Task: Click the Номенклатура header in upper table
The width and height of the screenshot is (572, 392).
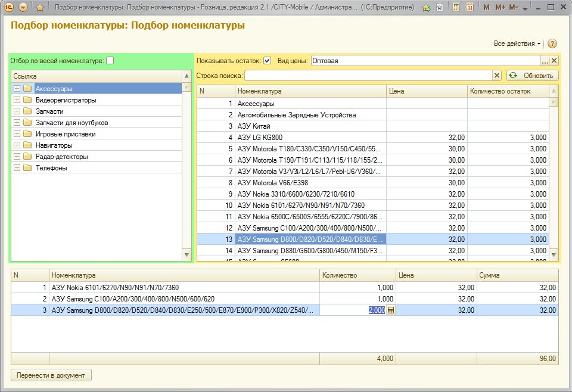Action: [x=310, y=91]
